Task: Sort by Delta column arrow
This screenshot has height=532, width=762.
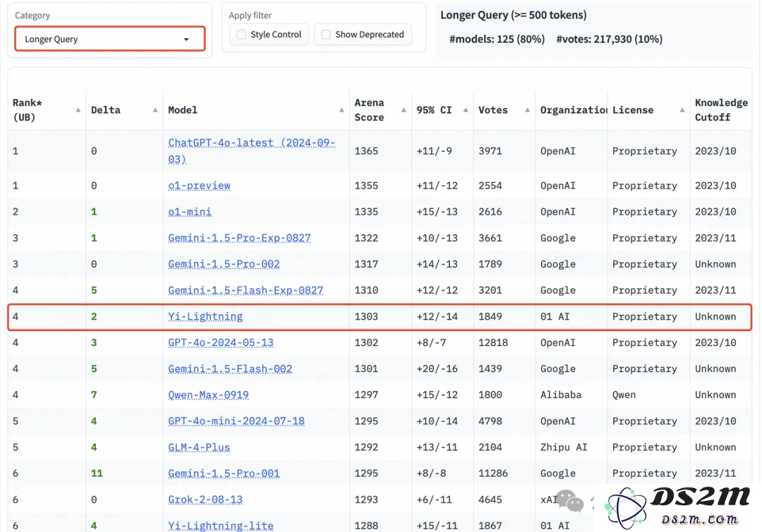Action: coord(155,110)
